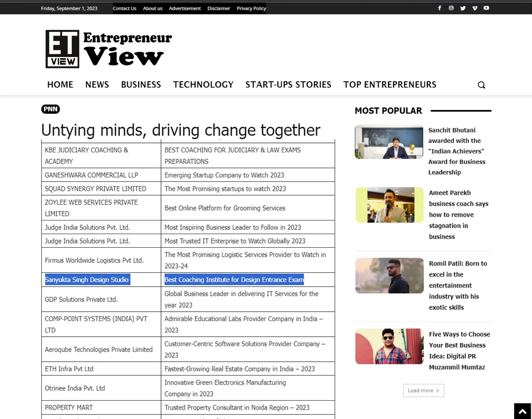Image resolution: width=532 pixels, height=419 pixels.
Task: Open the HOME menu item
Action: 60,84
